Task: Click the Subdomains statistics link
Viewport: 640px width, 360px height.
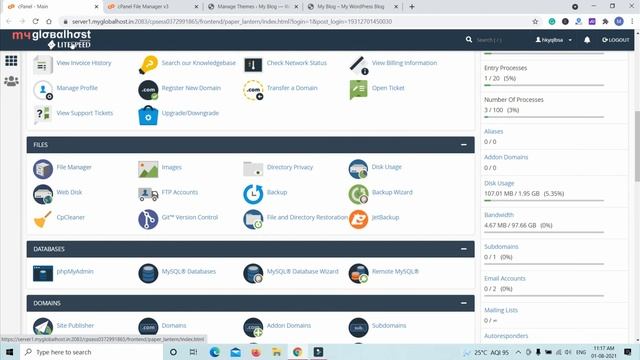Action: point(501,247)
